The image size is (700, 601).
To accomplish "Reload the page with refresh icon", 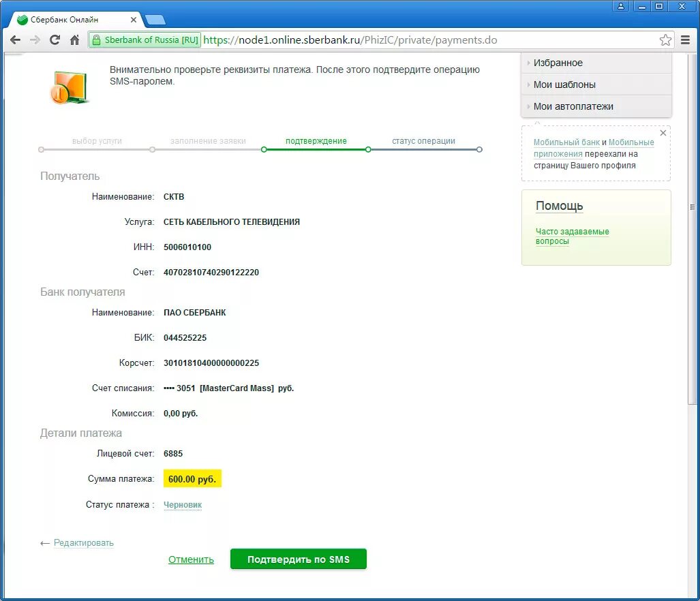I will (x=55, y=40).
